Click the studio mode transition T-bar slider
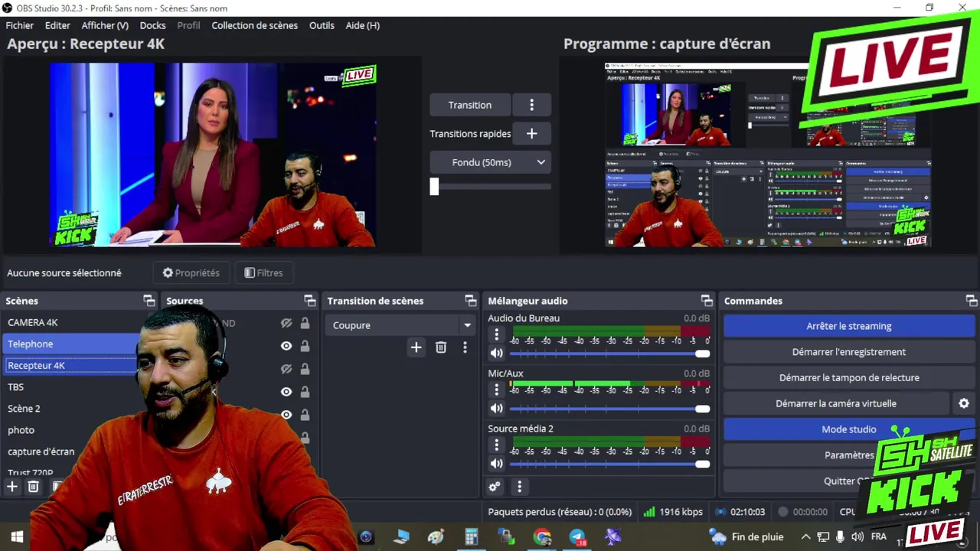This screenshot has width=980, height=551. click(x=490, y=186)
